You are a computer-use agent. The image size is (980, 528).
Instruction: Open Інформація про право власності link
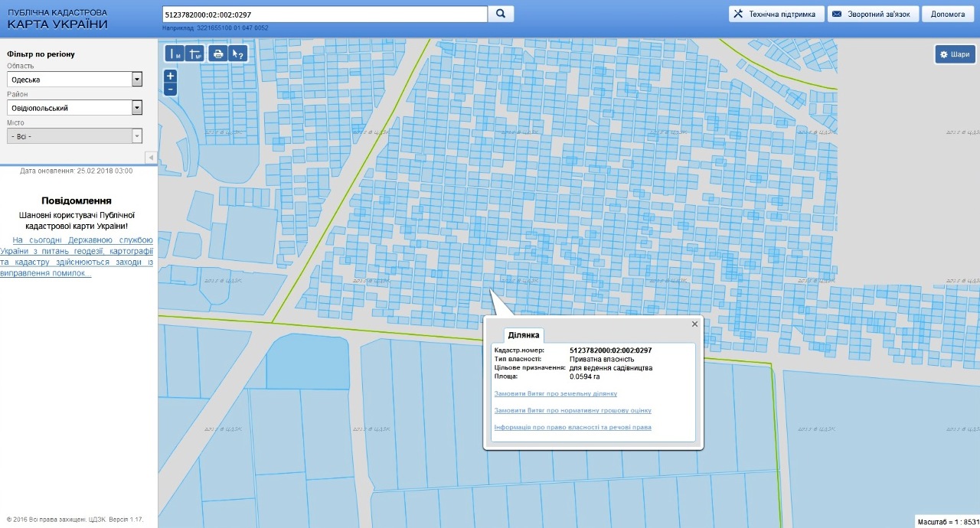coord(573,427)
